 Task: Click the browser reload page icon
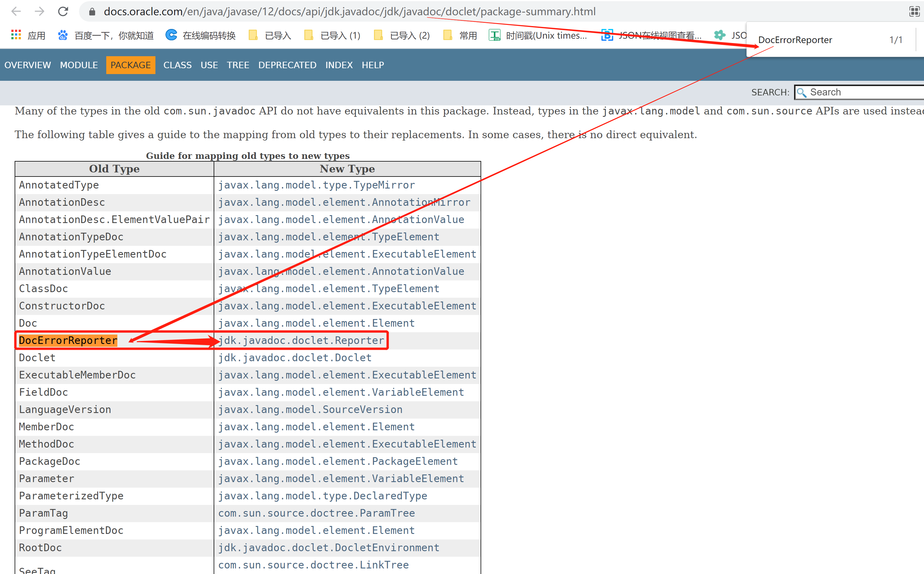point(63,11)
